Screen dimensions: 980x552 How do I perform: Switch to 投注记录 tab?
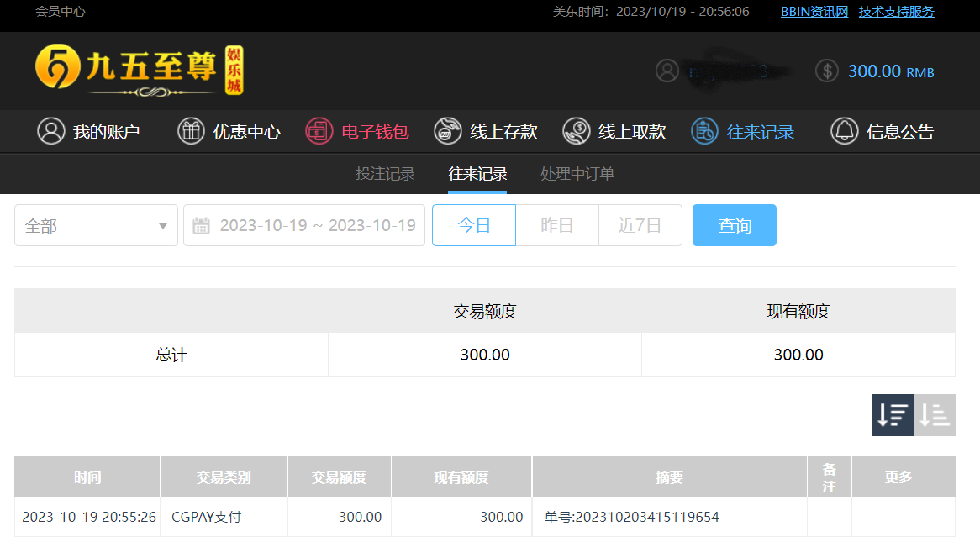tap(385, 174)
